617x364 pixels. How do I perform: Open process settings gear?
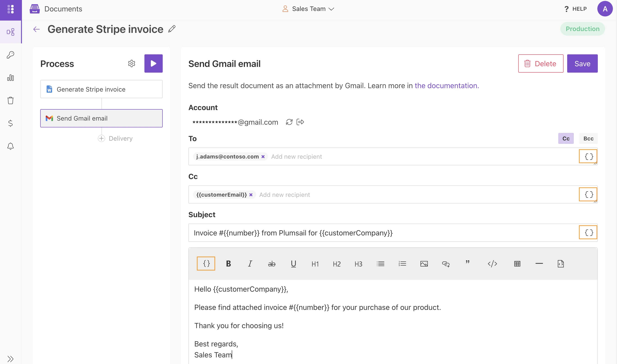[x=132, y=63]
